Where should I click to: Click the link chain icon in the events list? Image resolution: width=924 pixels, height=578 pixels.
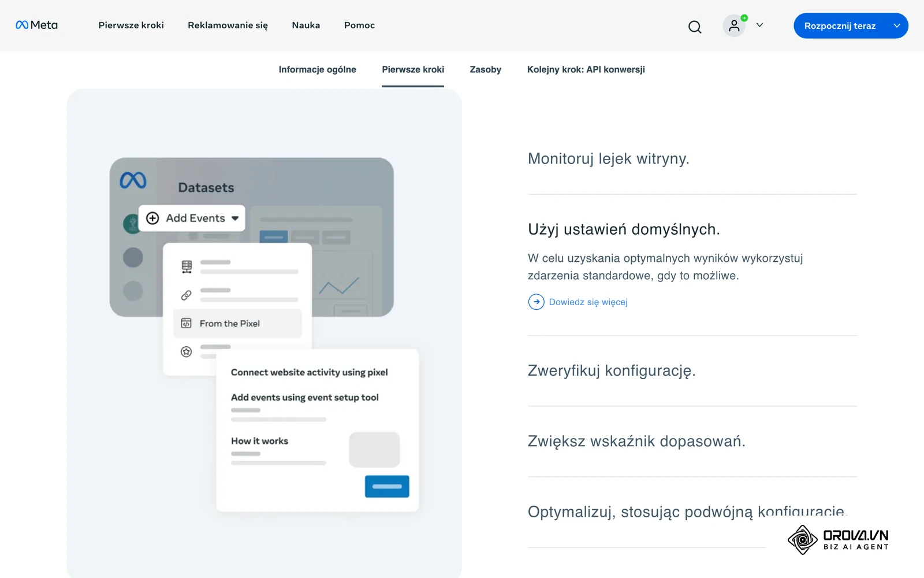(186, 295)
